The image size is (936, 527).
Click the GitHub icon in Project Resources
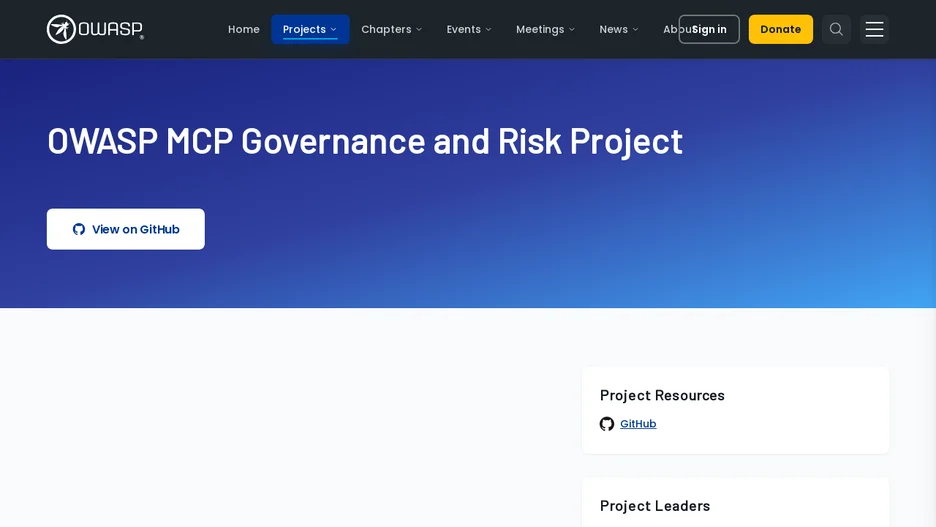tap(606, 424)
